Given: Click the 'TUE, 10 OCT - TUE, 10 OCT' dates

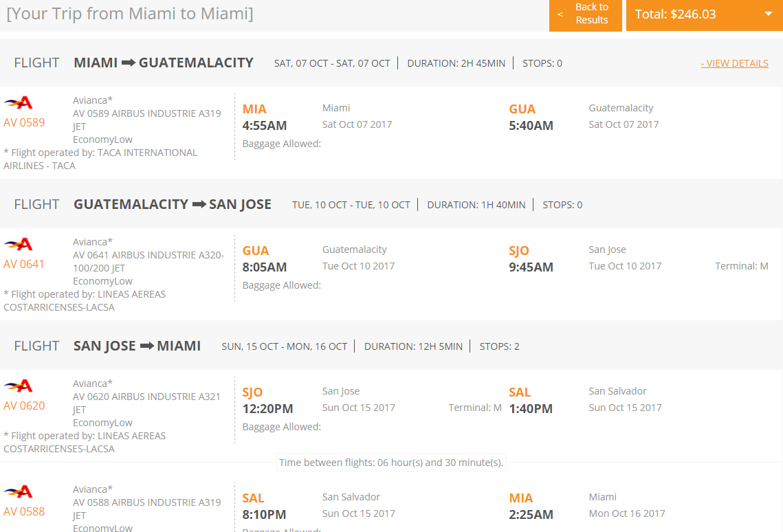Looking at the screenshot, I should pos(351,205).
